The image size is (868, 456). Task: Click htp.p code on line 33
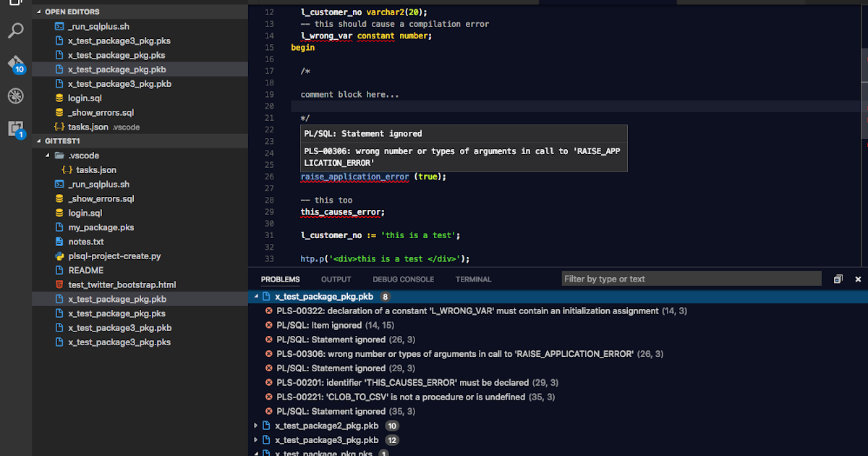(386, 259)
